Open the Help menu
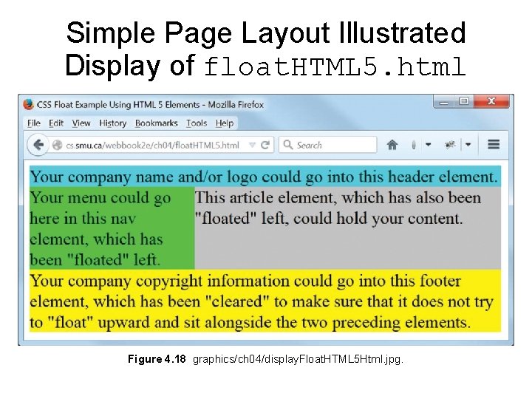Image resolution: width=532 pixels, height=399 pixels. click(x=225, y=123)
